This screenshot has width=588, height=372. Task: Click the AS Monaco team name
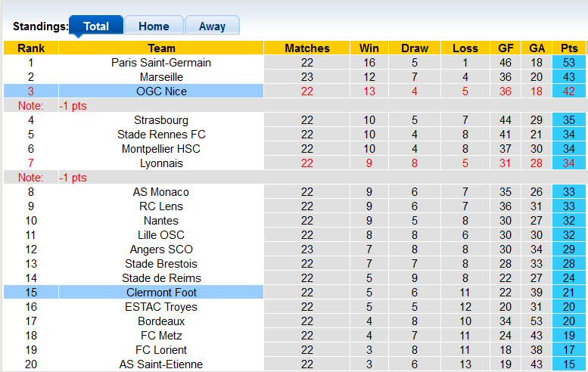click(x=161, y=192)
